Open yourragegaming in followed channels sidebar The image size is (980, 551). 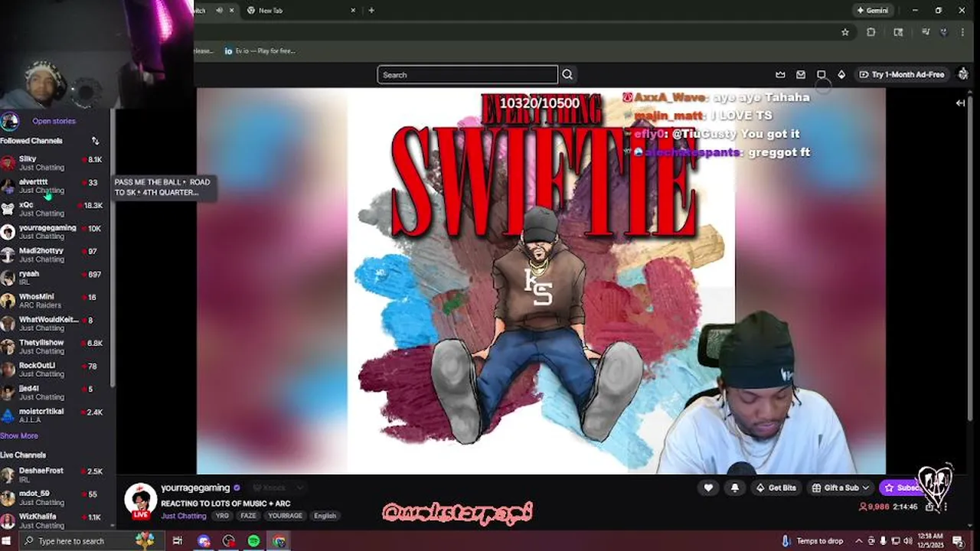pyautogui.click(x=56, y=232)
